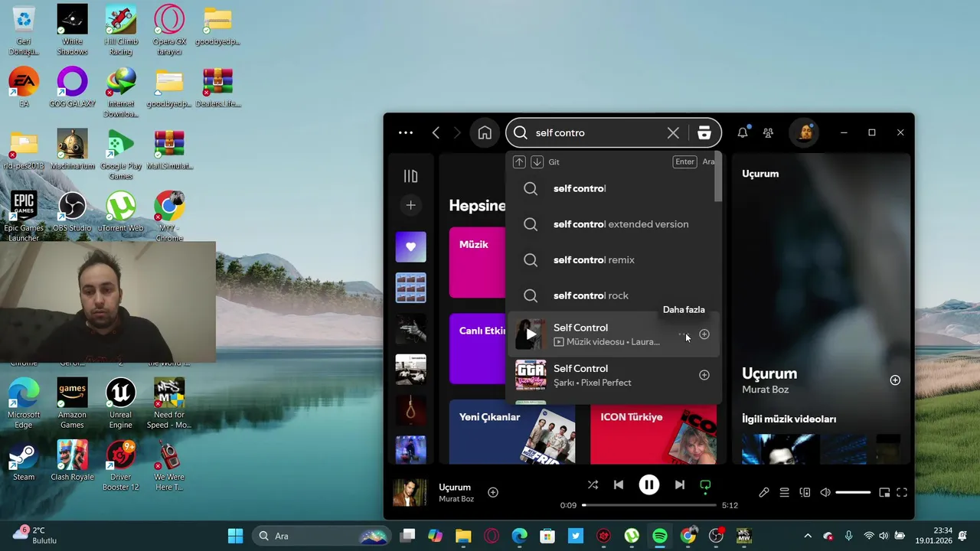Show hidden system tray icons chevron
The height and width of the screenshot is (551, 980).
point(807,536)
